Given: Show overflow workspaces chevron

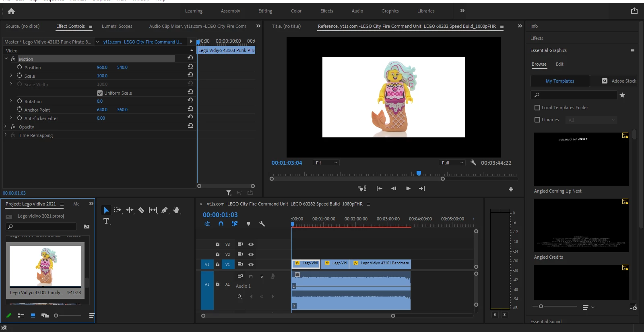Looking at the screenshot, I should (462, 10).
